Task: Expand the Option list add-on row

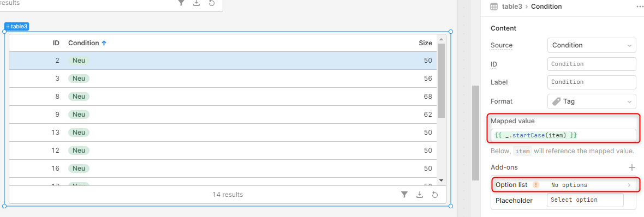Action: click(x=565, y=185)
